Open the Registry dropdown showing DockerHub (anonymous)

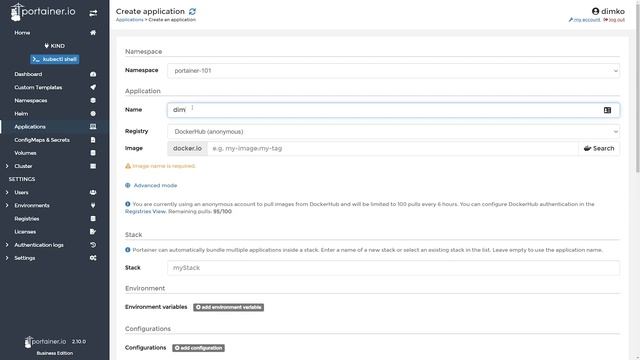click(393, 131)
